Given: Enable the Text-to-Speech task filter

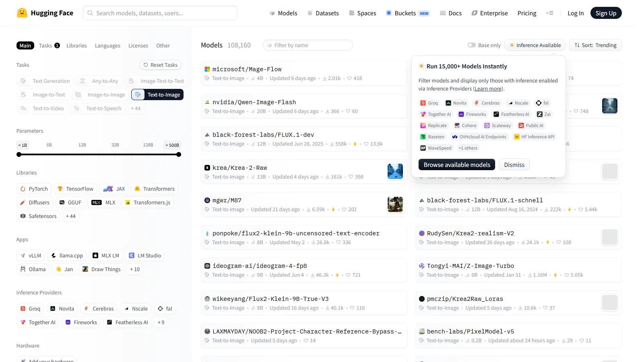Looking at the screenshot, I should (97, 108).
